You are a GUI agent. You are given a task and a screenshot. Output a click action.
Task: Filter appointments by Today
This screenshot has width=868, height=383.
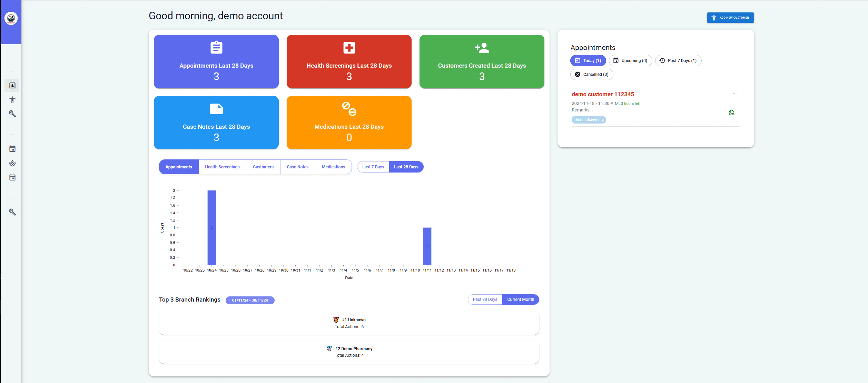tap(588, 60)
